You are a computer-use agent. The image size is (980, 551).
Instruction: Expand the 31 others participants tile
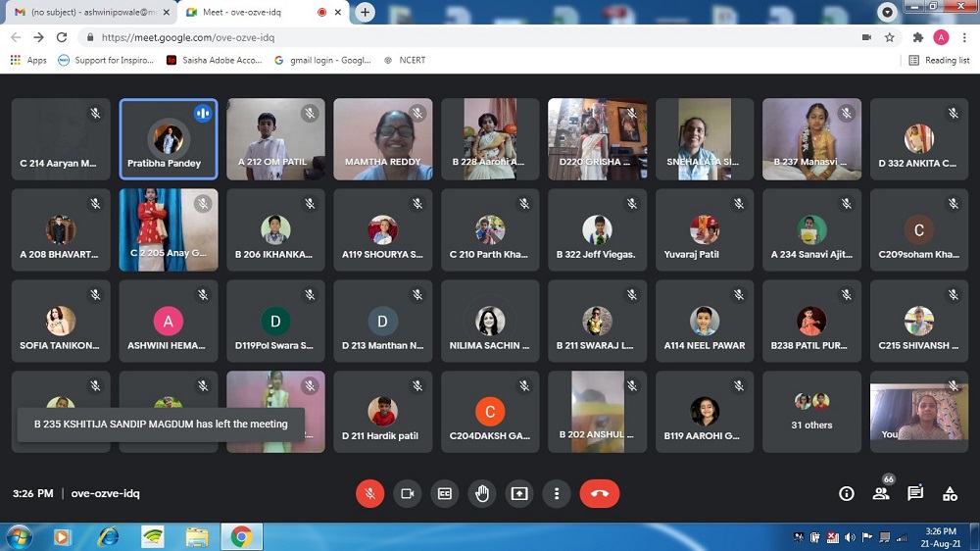811,411
